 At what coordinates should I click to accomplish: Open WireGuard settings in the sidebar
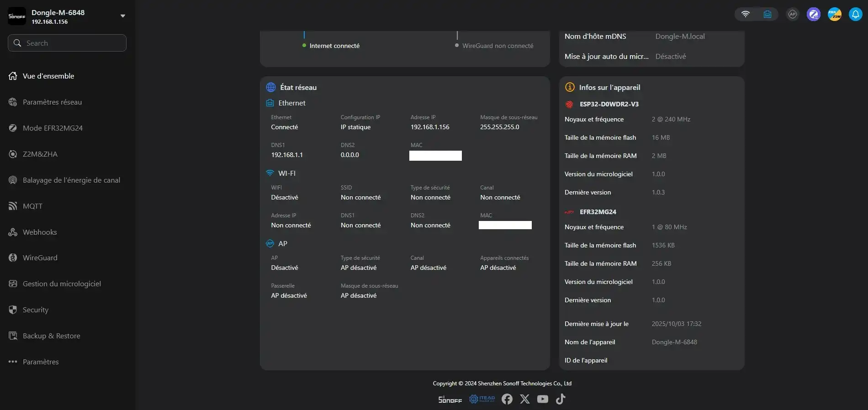40,258
